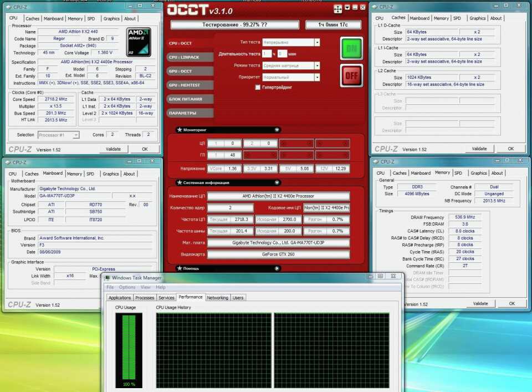This screenshot has width=532, height=392.
Task: Click the star icon beside Мониторинг
Action: pos(180,130)
